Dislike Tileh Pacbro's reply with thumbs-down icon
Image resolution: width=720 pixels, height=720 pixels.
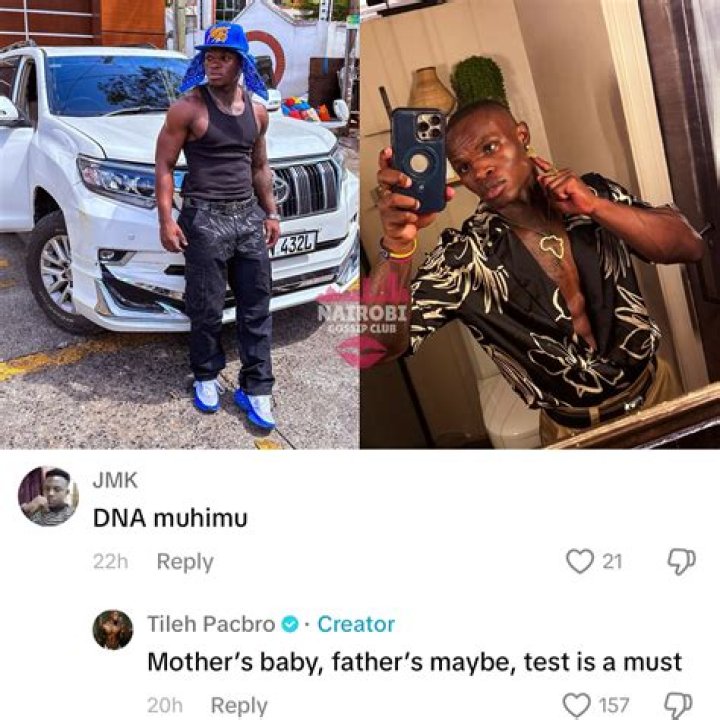[678, 706]
